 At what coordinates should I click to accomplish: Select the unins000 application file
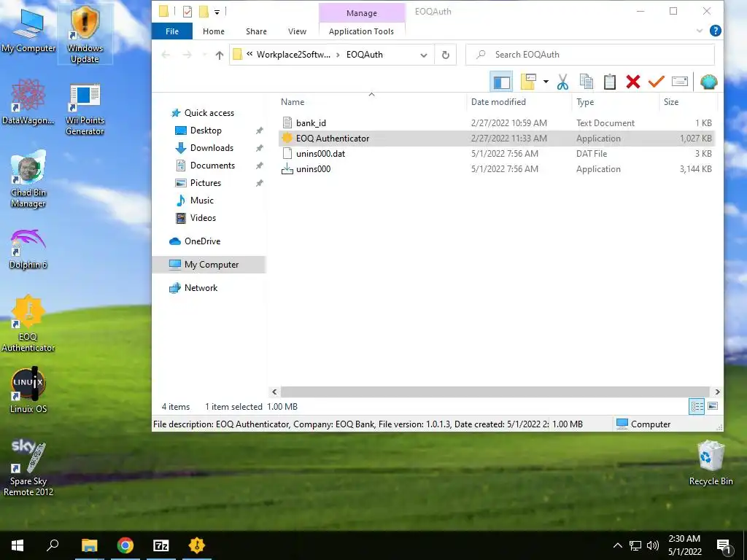tap(496, 168)
